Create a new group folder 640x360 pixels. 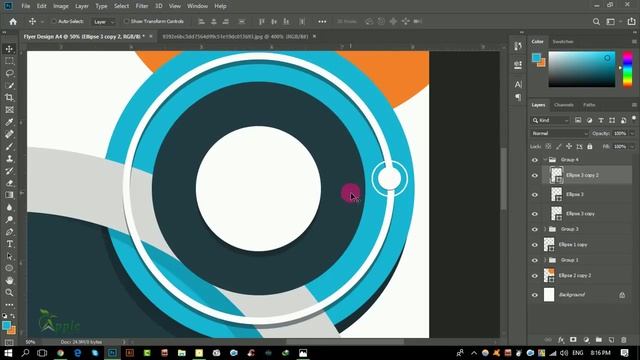coord(598,340)
